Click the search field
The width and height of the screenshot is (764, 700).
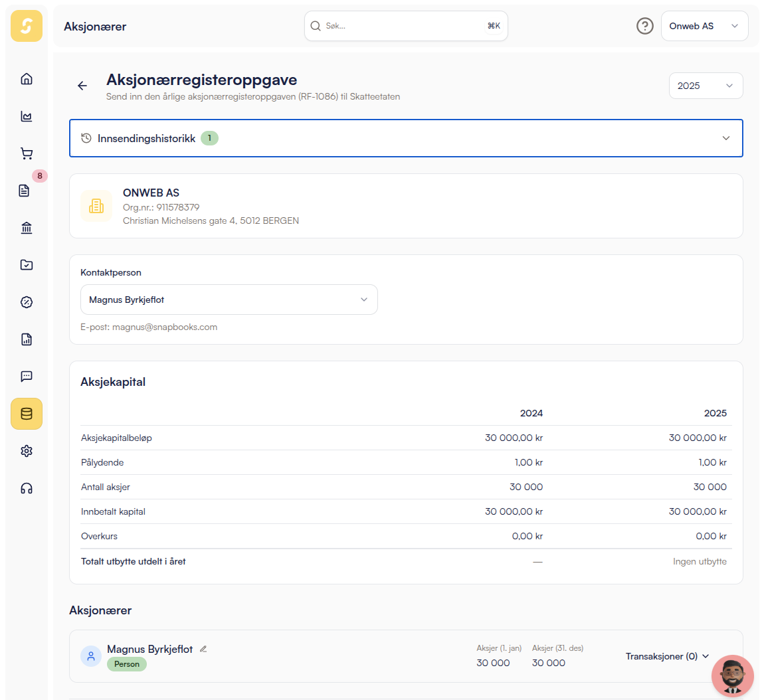[x=405, y=26]
